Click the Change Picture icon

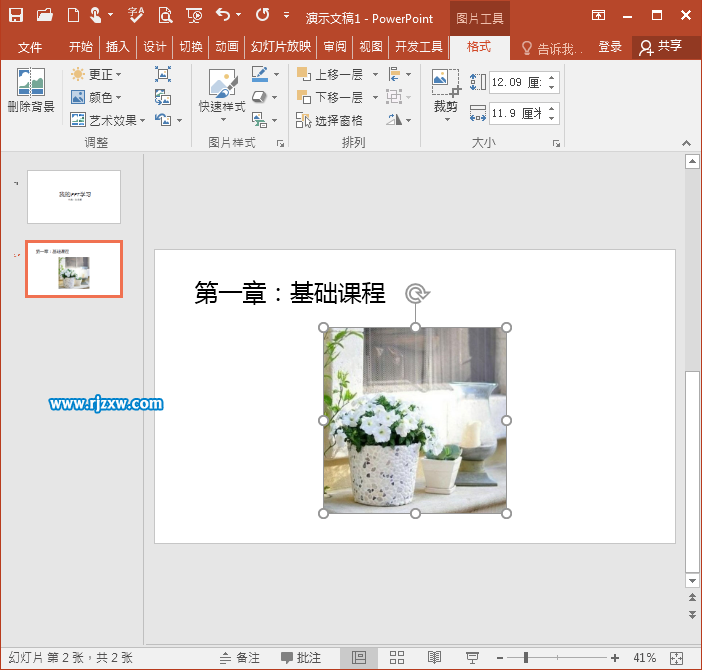(163, 97)
